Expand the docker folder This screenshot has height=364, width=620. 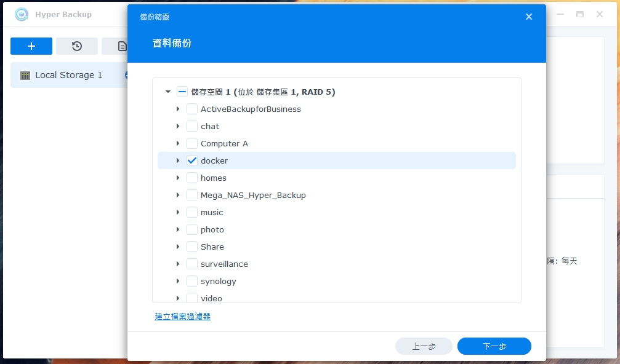click(178, 160)
